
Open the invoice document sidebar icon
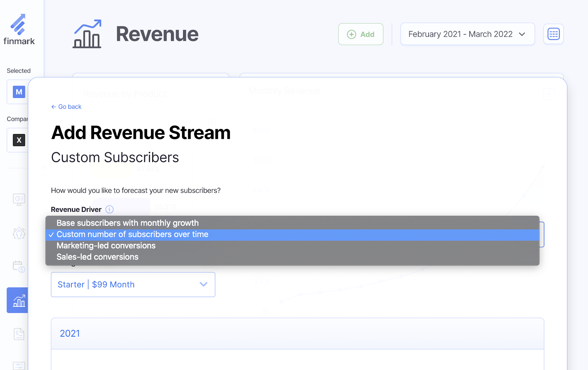coord(19,334)
